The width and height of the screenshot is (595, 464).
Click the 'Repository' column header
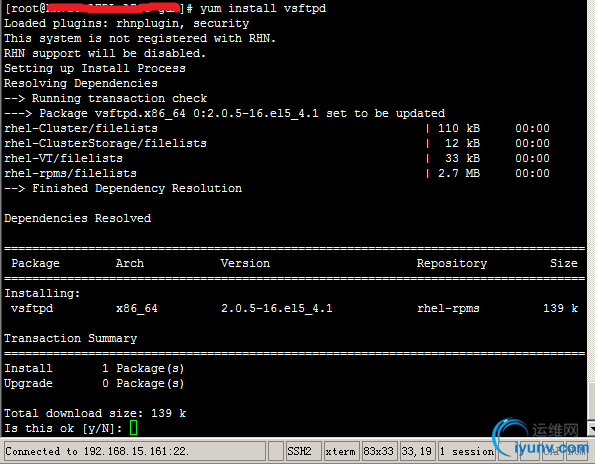coord(452,263)
